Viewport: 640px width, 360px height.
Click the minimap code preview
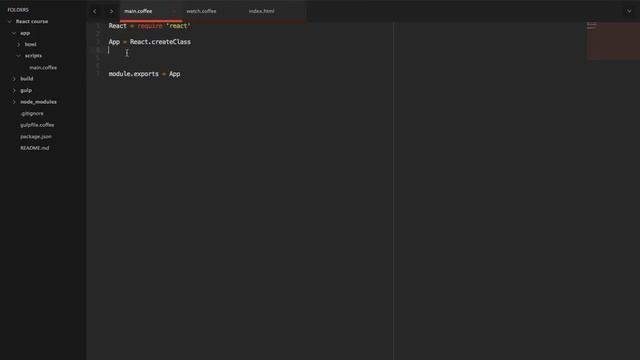click(613, 41)
